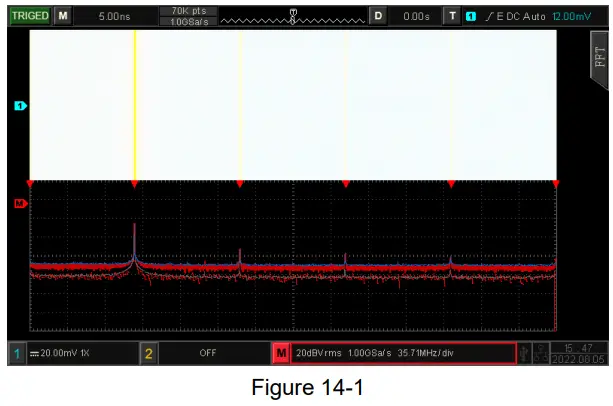Image resolution: width=613 pixels, height=406 pixels.
Task: Select the red M math box in bottom bar
Action: (281, 353)
